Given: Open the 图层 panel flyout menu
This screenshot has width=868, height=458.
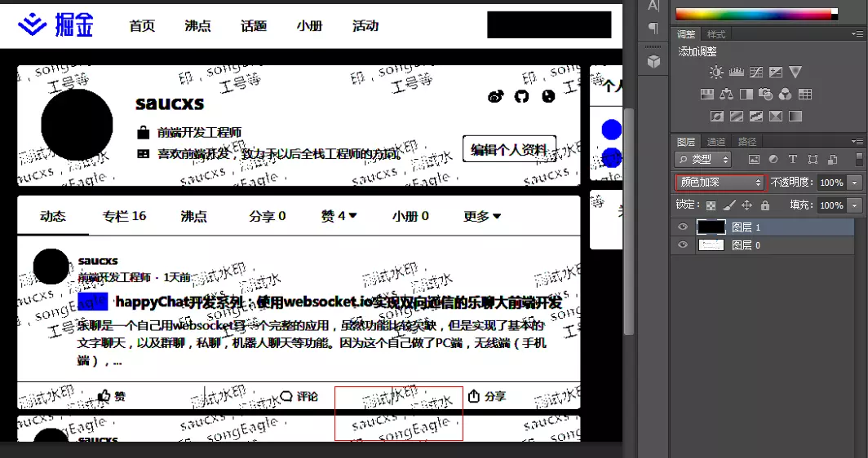Looking at the screenshot, I should [857, 141].
